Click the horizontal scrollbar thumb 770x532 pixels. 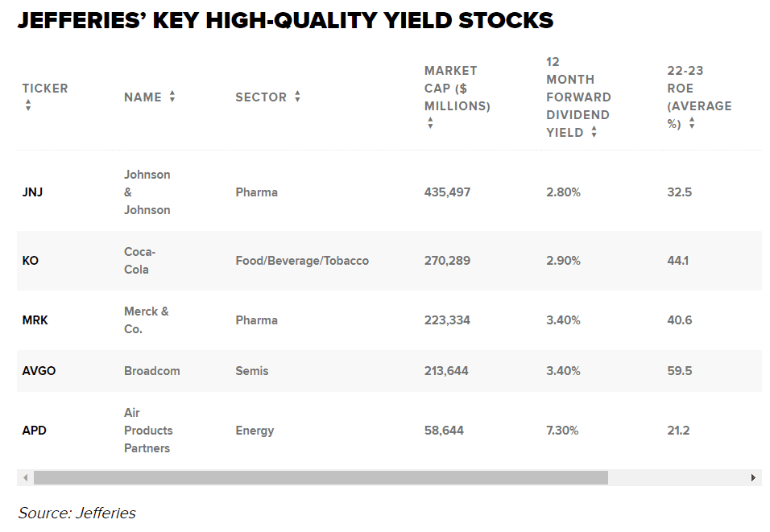pyautogui.click(x=321, y=477)
